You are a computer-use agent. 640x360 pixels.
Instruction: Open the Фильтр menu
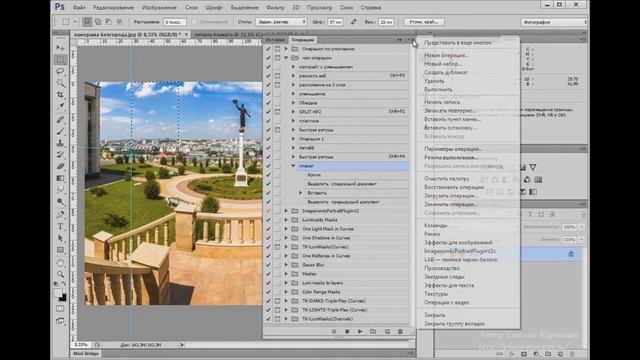tap(275, 7)
